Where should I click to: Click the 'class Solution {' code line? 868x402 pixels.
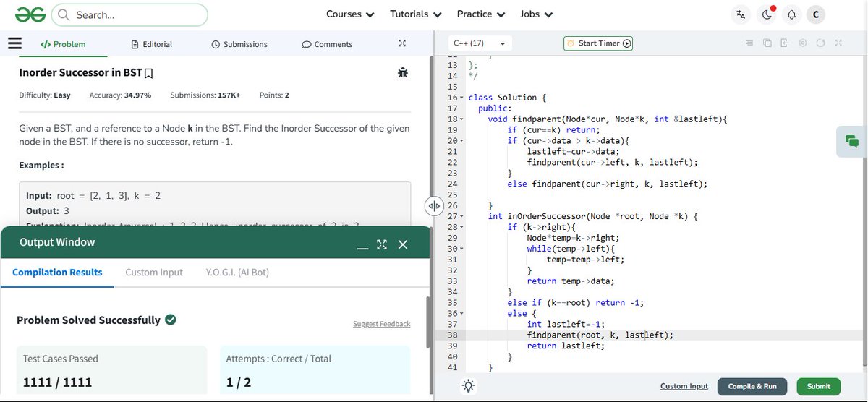(507, 98)
